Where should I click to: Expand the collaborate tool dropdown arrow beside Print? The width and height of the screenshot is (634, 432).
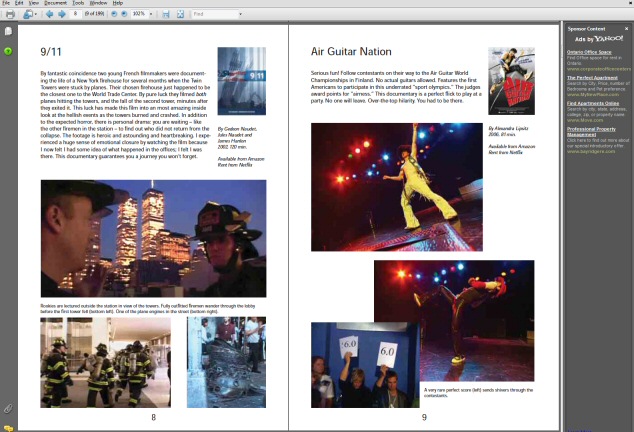pos(36,14)
